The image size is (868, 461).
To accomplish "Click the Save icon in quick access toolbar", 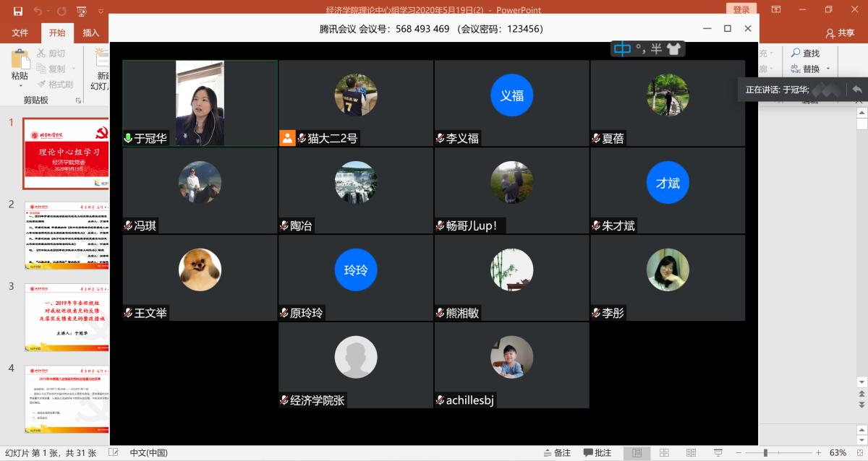I will tap(18, 11).
